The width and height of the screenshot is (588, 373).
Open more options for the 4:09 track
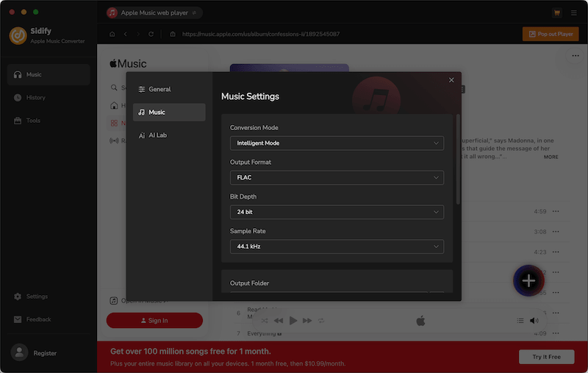click(556, 333)
